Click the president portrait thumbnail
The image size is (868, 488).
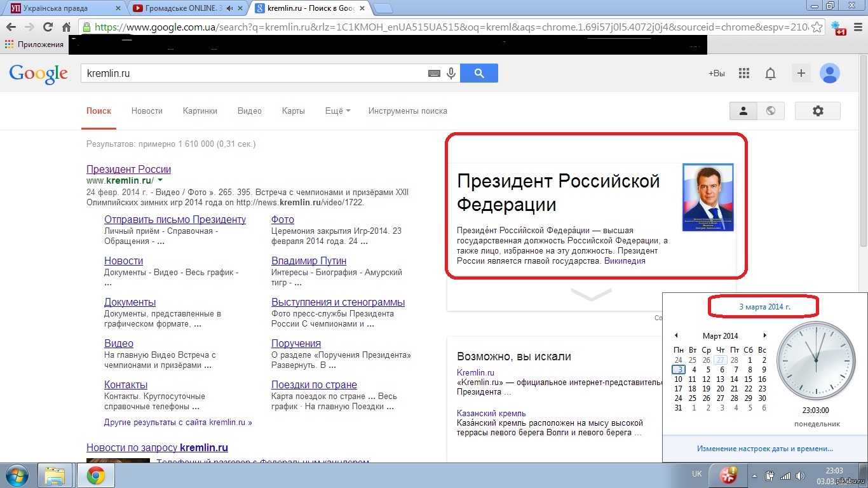(x=708, y=198)
